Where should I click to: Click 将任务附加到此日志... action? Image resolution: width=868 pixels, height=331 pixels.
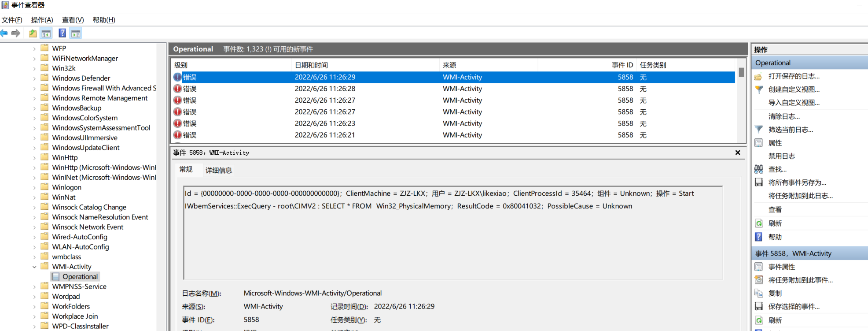point(801,196)
